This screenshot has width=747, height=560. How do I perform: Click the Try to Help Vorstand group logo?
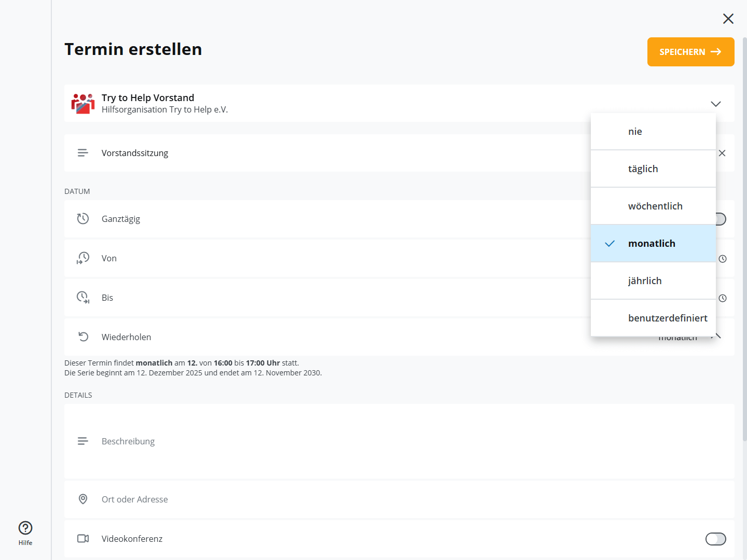[x=83, y=104]
